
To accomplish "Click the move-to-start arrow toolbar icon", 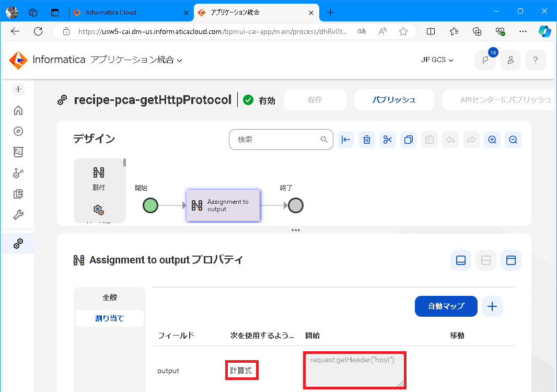I will tap(345, 140).
